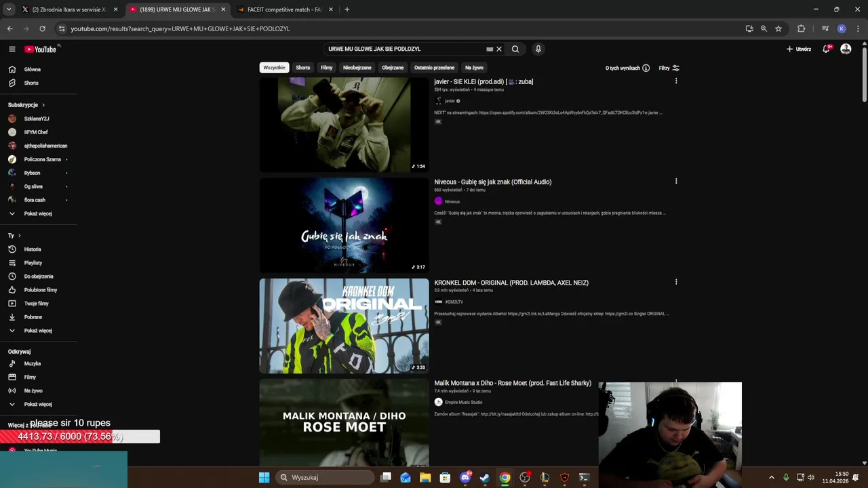Open Polubione filmy liked videos
Screen dimensions: 868x488
[41, 290]
